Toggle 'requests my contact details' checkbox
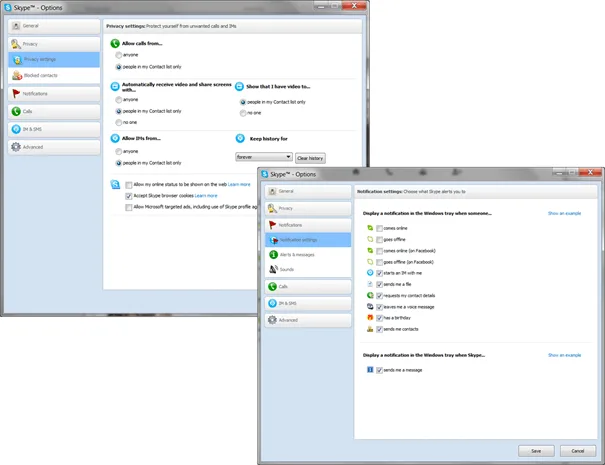Screen dimensions: 605x465 tap(380, 296)
